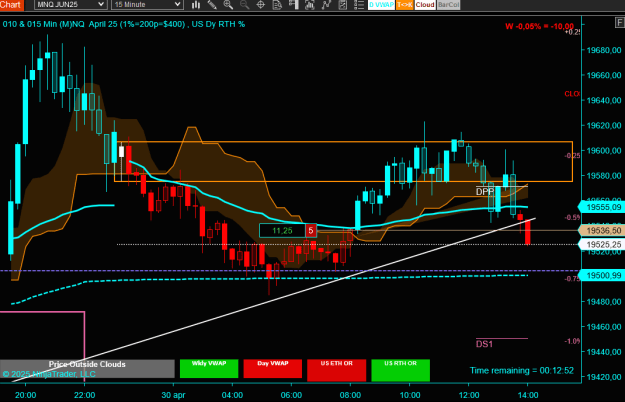Screen dimensions: 625x402
Task: Click the red Day VWAP status button
Action: [273, 369]
